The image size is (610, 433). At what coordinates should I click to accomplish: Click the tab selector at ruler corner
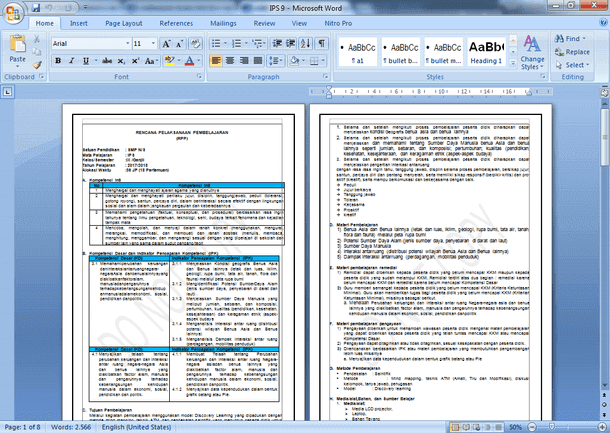tap(8, 92)
